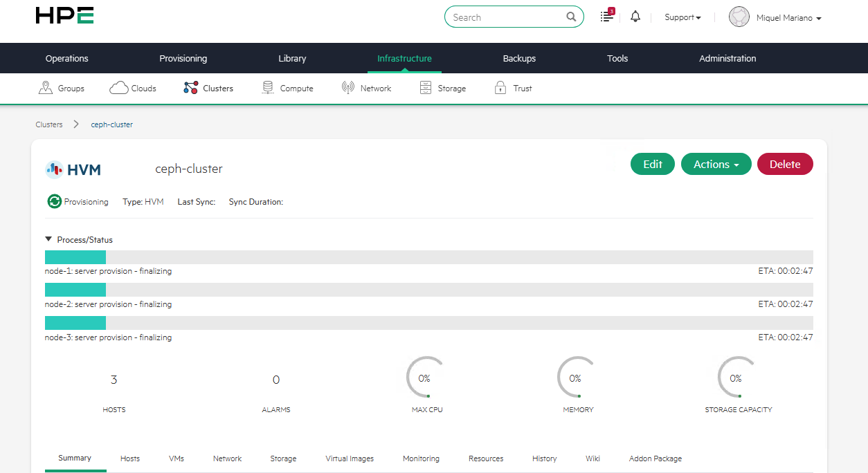Switch to the Infrastructure menu
This screenshot has width=868, height=473.
(404, 58)
